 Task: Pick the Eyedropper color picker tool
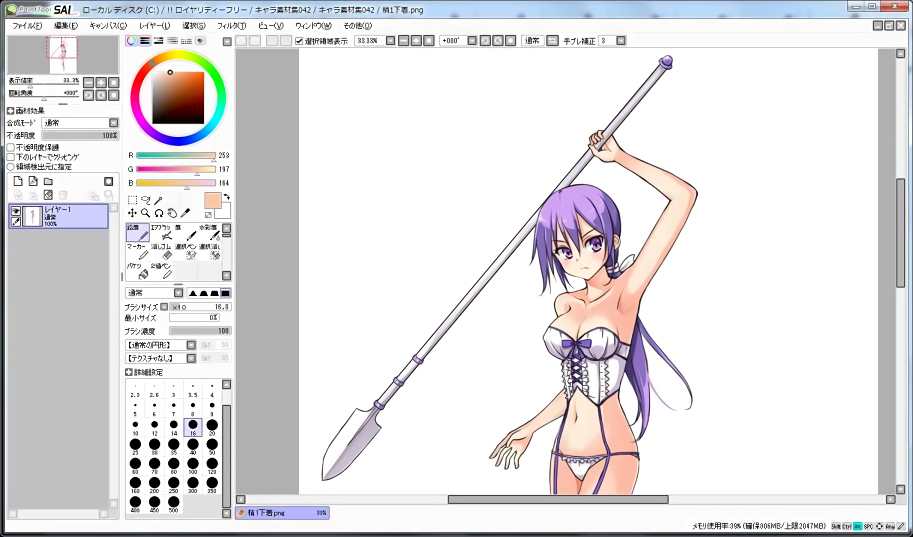185,213
